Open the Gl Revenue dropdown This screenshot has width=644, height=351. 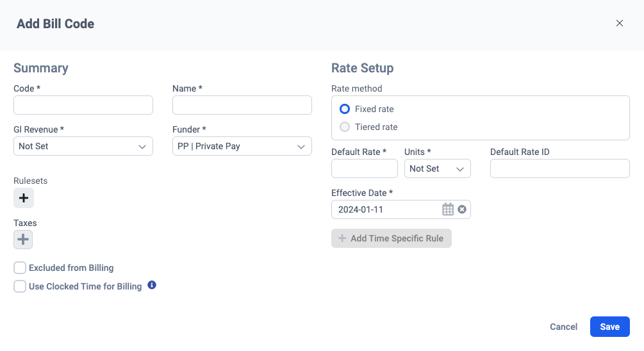83,146
